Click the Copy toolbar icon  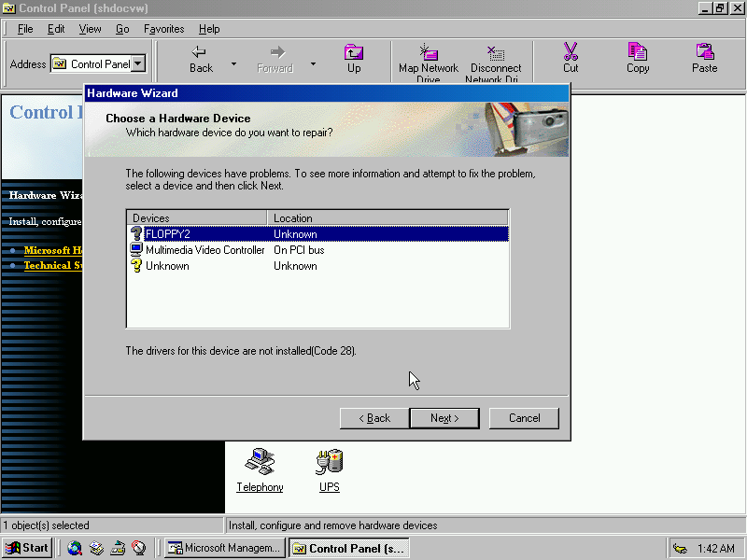[x=638, y=52]
